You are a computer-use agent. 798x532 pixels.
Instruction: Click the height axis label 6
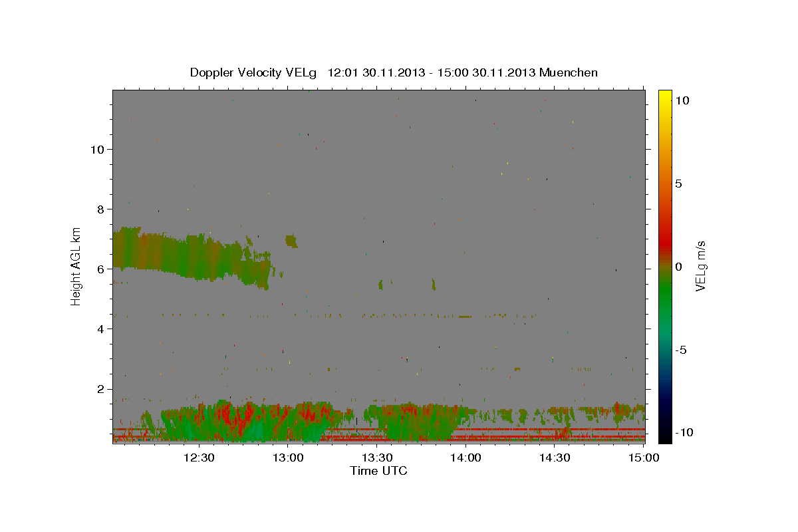point(102,269)
